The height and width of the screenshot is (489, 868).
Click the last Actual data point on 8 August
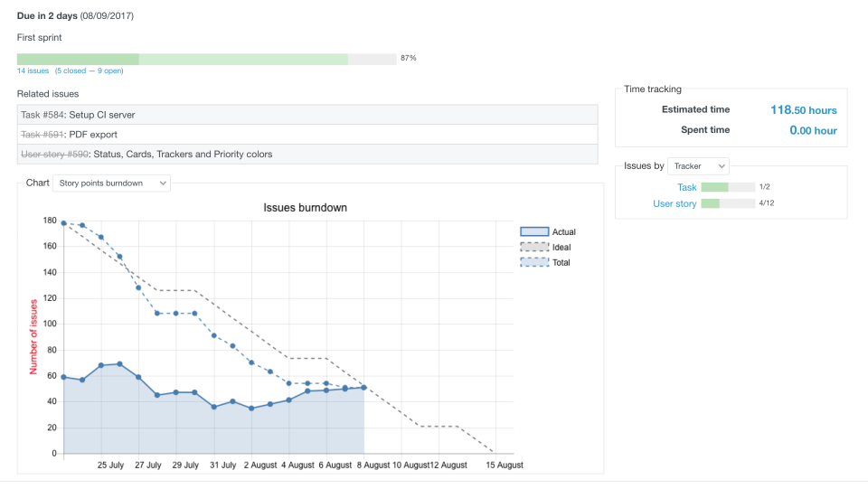[x=363, y=387]
